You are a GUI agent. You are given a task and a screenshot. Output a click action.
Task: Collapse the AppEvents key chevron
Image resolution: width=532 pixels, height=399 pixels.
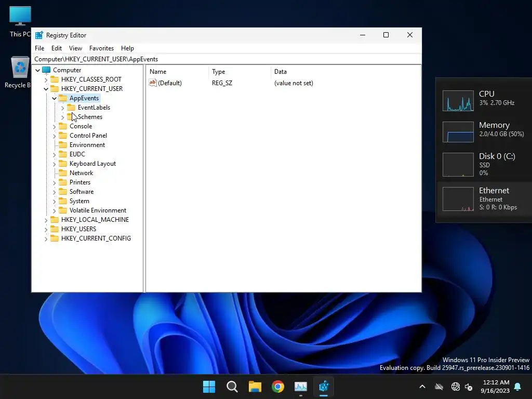point(54,98)
